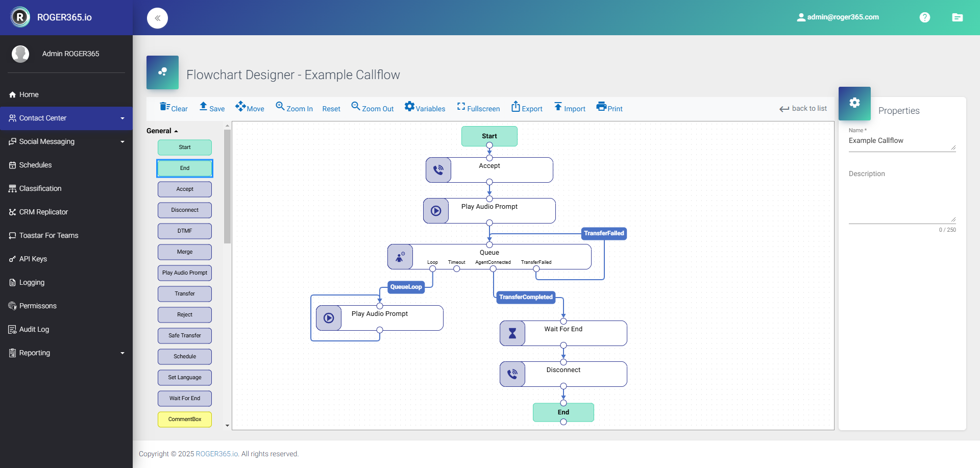This screenshot has width=980, height=468.
Task: Click the Save icon in toolbar
Action: pos(203,107)
